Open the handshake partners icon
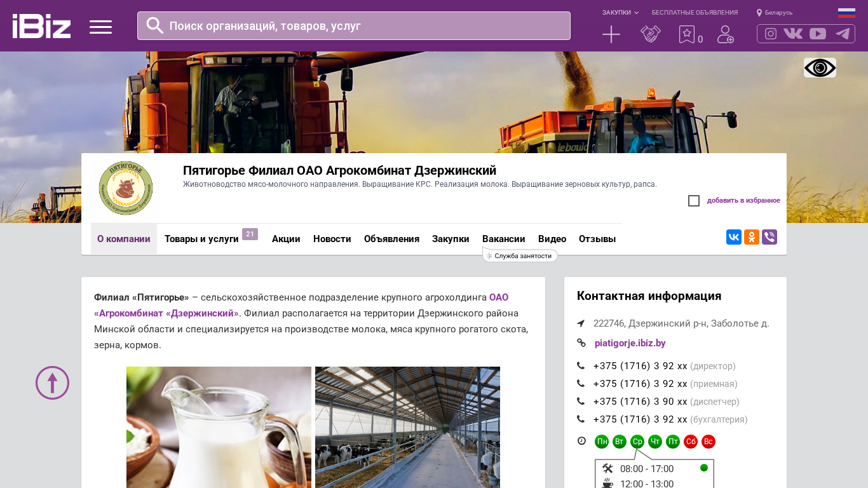This screenshot has height=488, width=868. pos(651,34)
